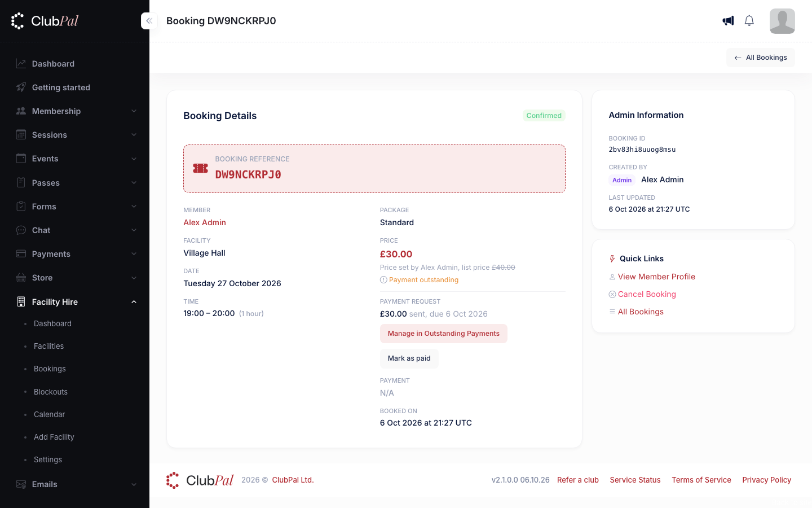Open Refer a club link
Viewport: 812px width, 508px height.
coord(578,480)
